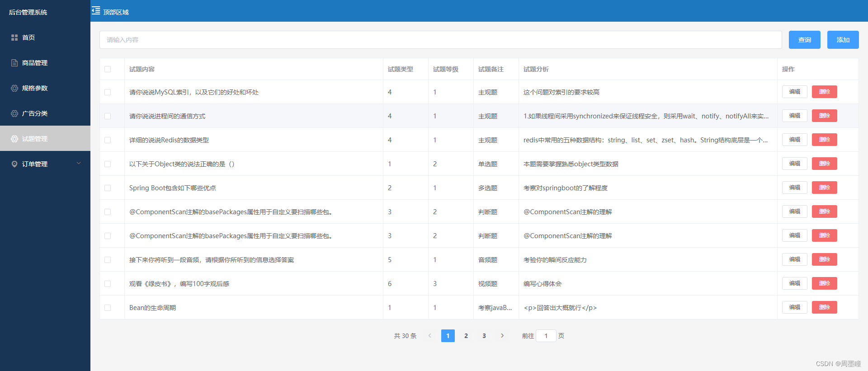868x371 pixels.
Task: Click the 订单管理 location pin icon
Action: pyautogui.click(x=14, y=164)
